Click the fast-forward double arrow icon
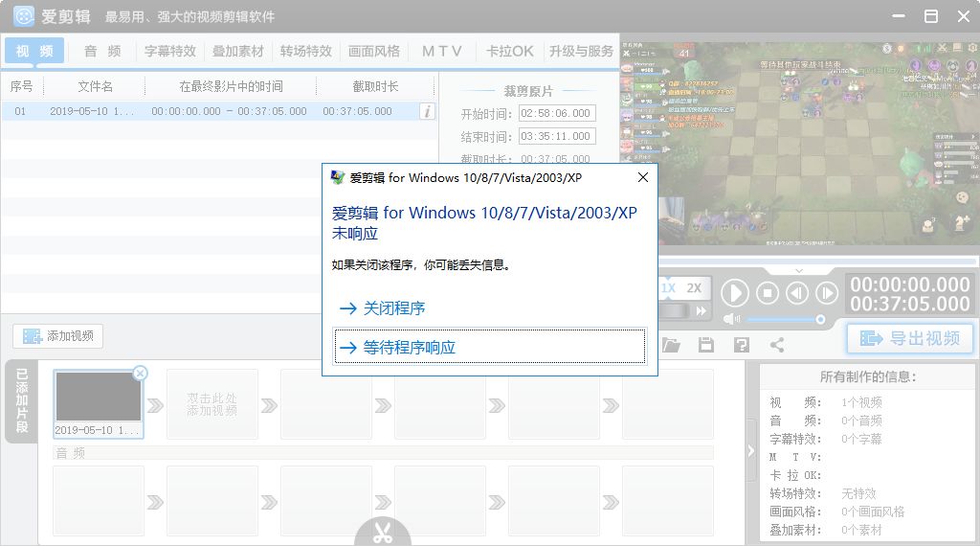 point(702,311)
